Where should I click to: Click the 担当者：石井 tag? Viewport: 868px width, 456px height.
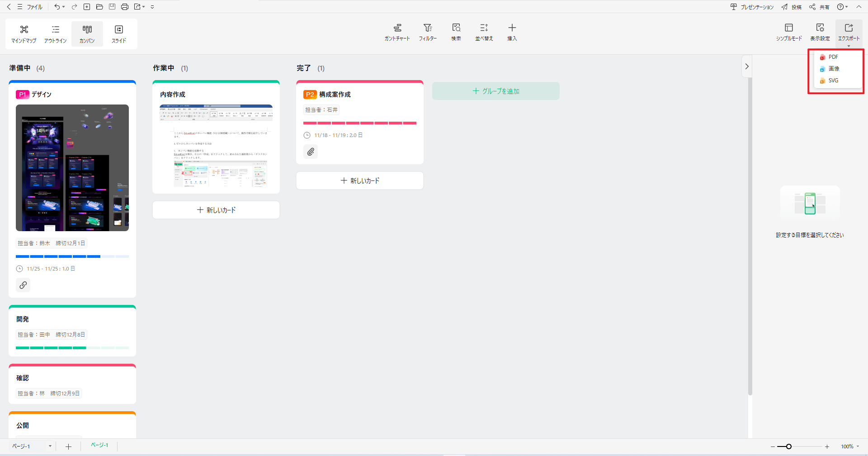pyautogui.click(x=321, y=110)
